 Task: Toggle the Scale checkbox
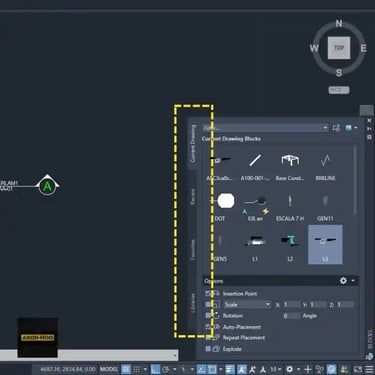pos(208,305)
